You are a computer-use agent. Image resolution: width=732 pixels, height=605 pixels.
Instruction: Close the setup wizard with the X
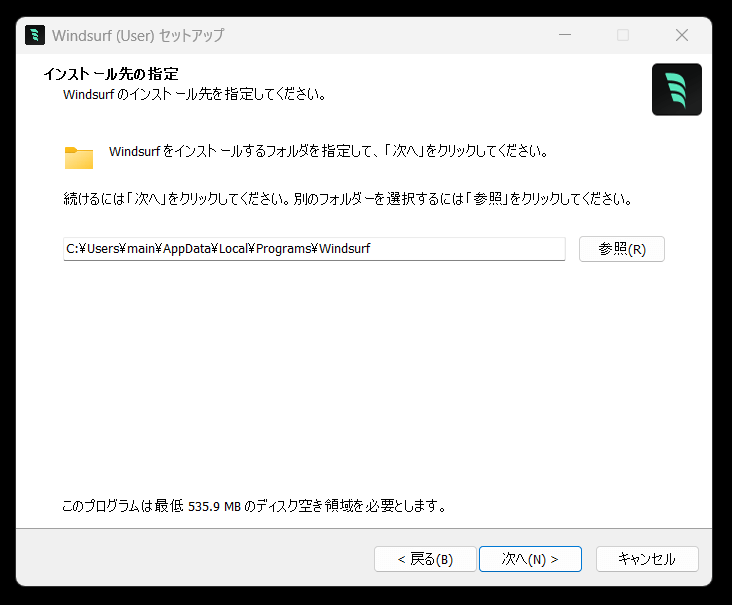[x=682, y=35]
